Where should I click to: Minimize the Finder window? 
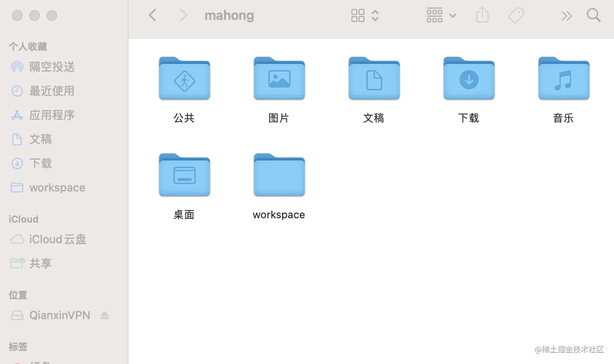click(34, 16)
